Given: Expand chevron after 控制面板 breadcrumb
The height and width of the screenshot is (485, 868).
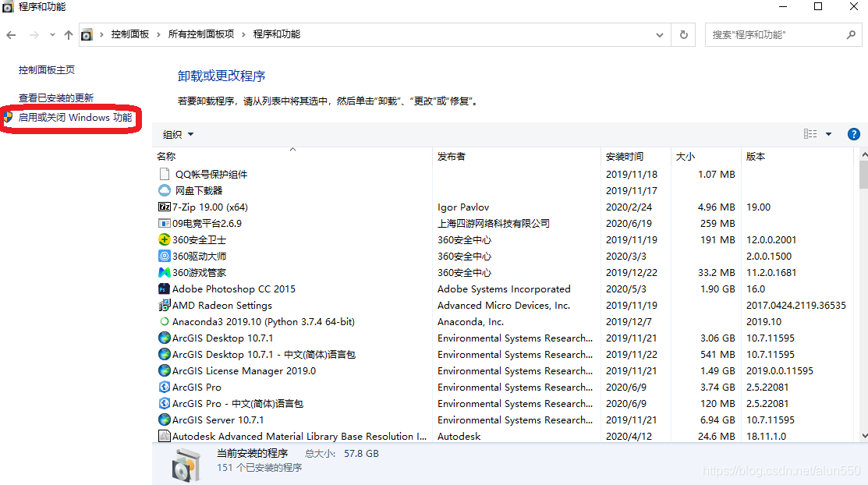Looking at the screenshot, I should click(158, 35).
